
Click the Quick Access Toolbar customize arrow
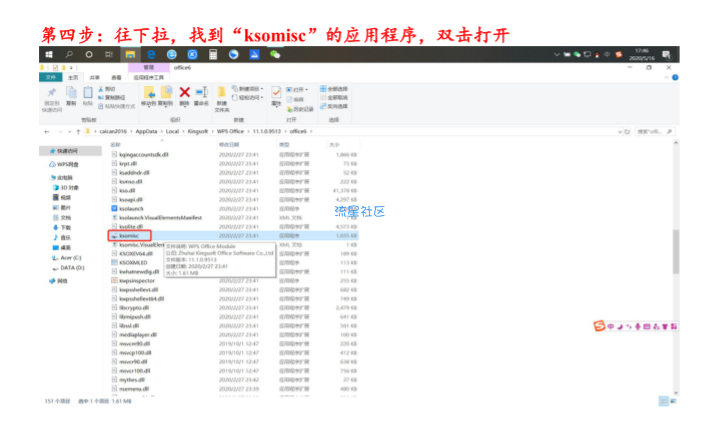point(71,67)
